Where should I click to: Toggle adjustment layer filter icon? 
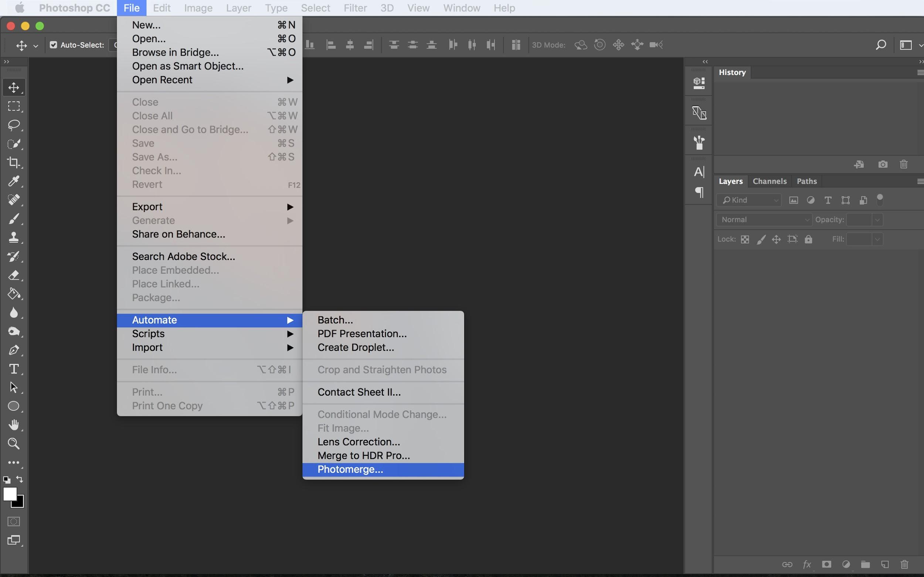[811, 200]
